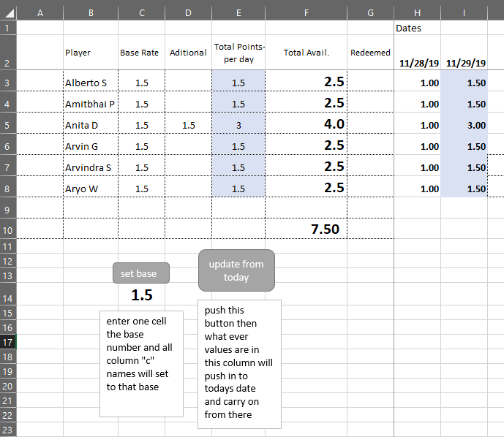The width and height of the screenshot is (504, 437).
Task: Click Aryo W's 1.50 under 11/29/19
Action: click(x=464, y=186)
